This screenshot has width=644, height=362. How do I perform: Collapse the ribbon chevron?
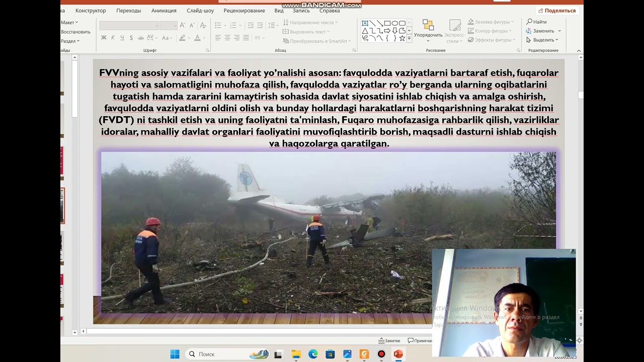tap(579, 51)
